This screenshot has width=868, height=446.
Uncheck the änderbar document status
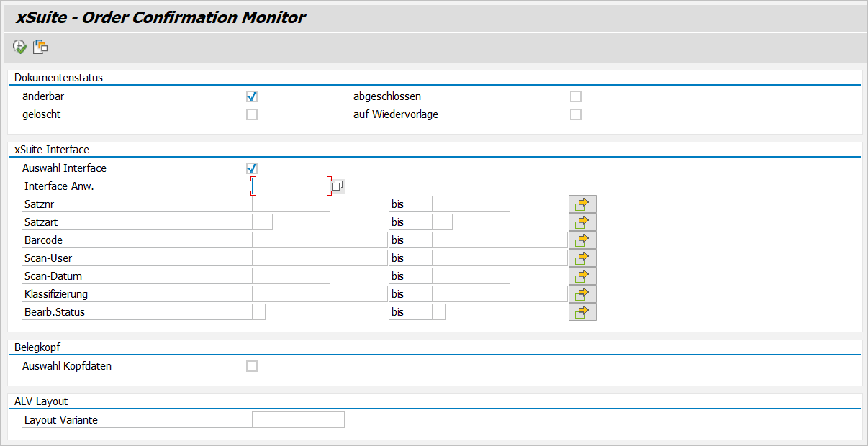[x=252, y=96]
